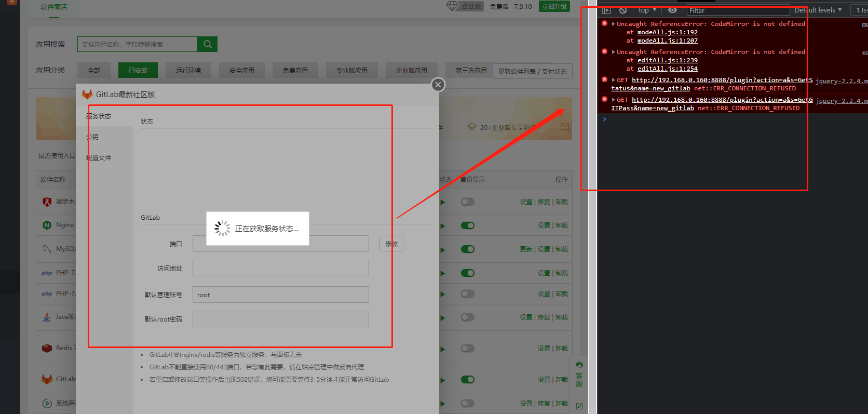Click the running status triangle in Nginx row
868x414 pixels.
point(442,226)
